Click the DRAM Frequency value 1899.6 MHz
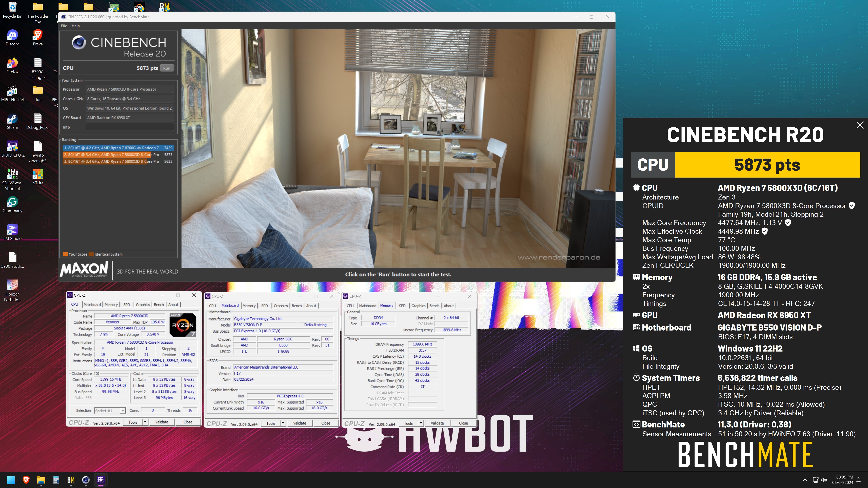Image resolution: width=868 pixels, height=488 pixels. click(x=422, y=344)
